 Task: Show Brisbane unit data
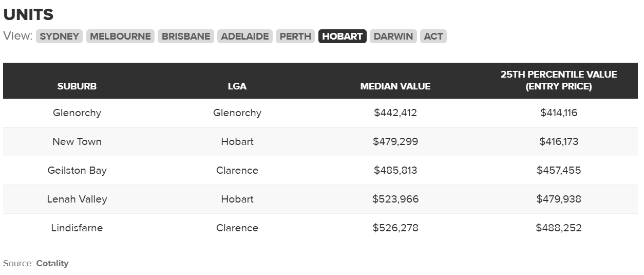coord(186,36)
